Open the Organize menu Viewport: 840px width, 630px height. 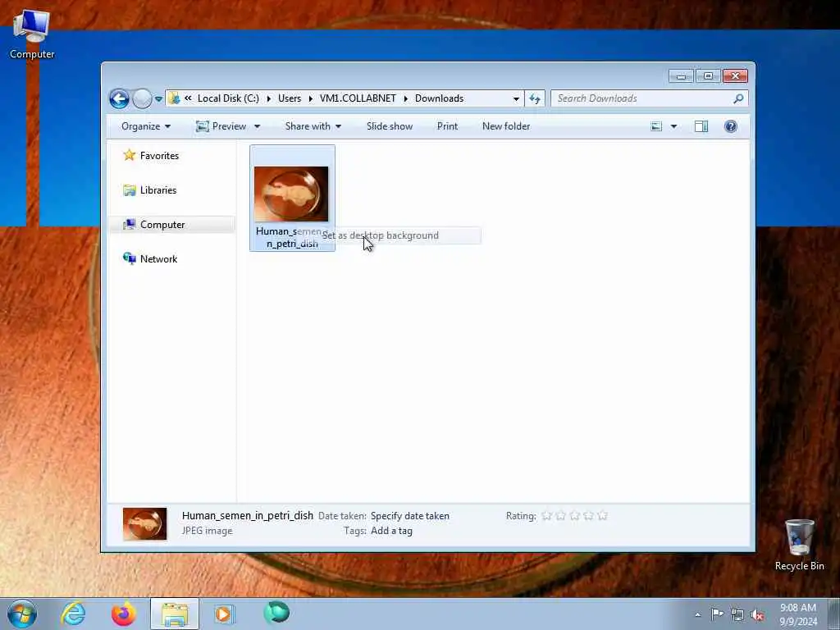pyautogui.click(x=146, y=126)
